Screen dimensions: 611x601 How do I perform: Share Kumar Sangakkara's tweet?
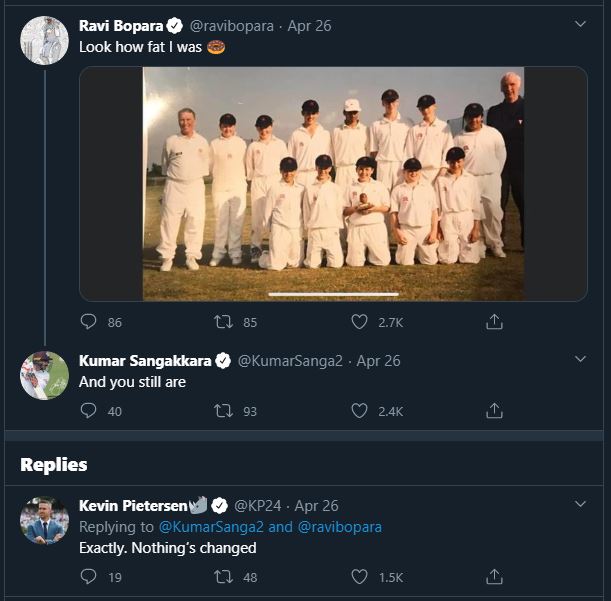[x=494, y=410]
